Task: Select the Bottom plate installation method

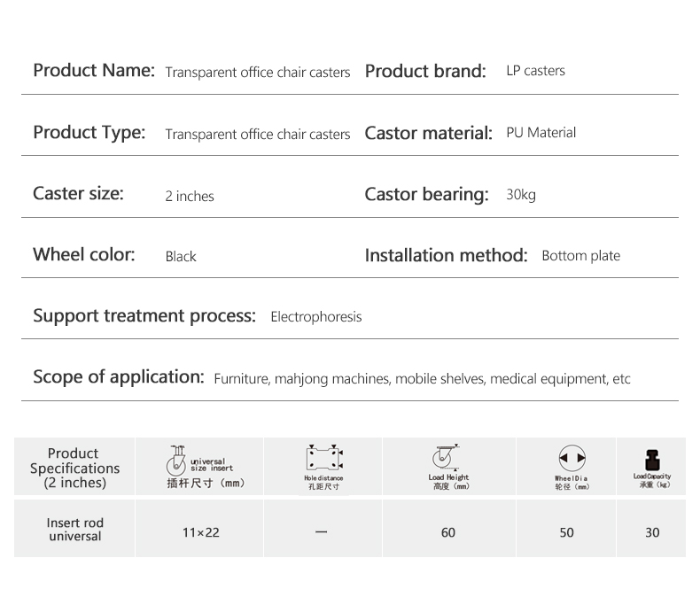Action: pos(580,256)
